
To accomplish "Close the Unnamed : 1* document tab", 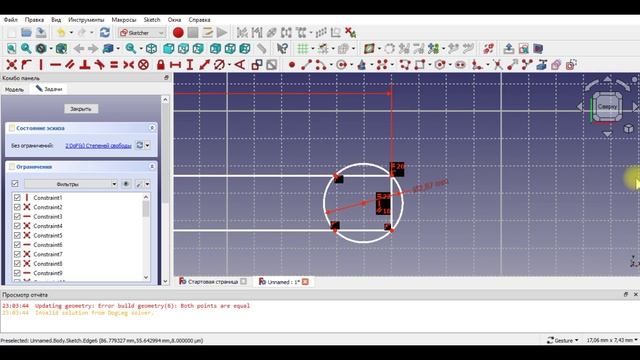I will pos(305,282).
